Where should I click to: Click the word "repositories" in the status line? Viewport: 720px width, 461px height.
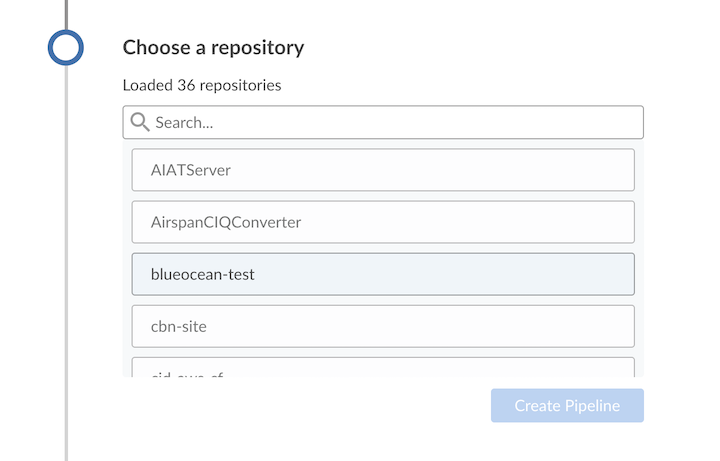(240, 85)
